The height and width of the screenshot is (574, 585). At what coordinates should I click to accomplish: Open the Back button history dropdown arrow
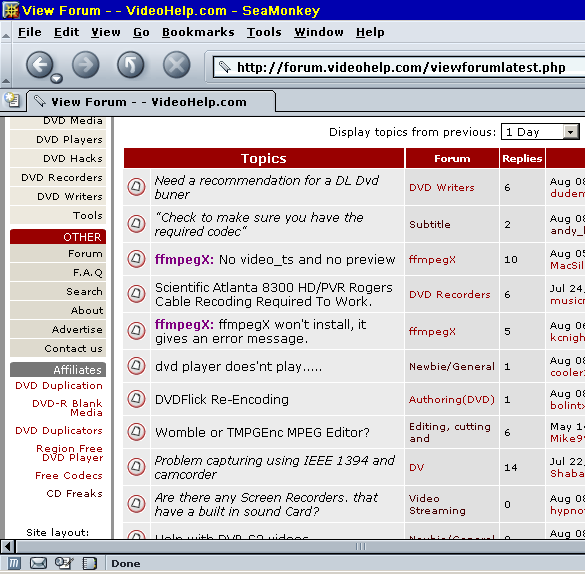[57, 78]
